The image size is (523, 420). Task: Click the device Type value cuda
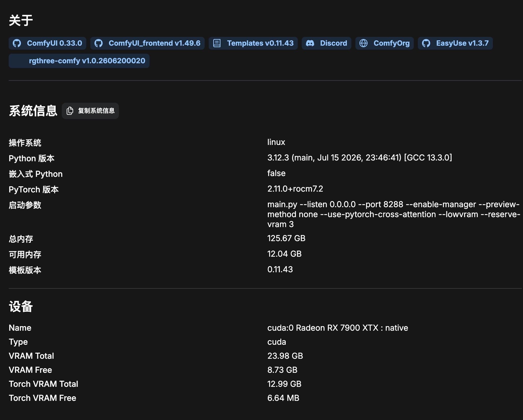[x=277, y=342]
